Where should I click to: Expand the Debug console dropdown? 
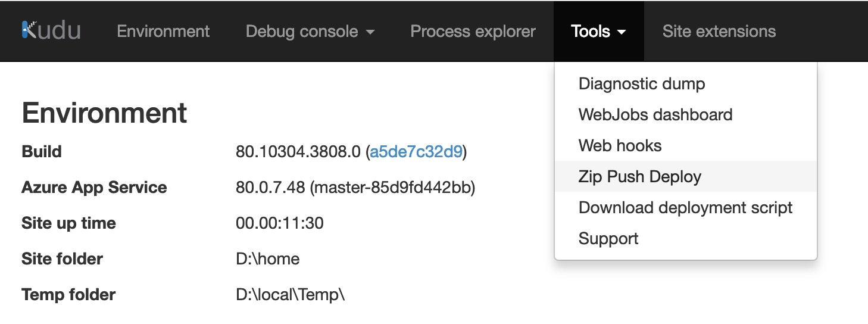pos(310,31)
